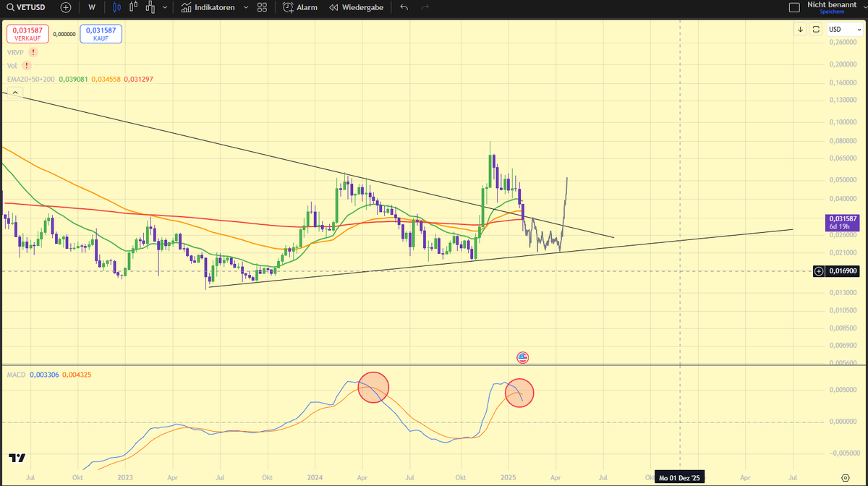Click the Speichern link
The image size is (868, 486).
tap(832, 12)
